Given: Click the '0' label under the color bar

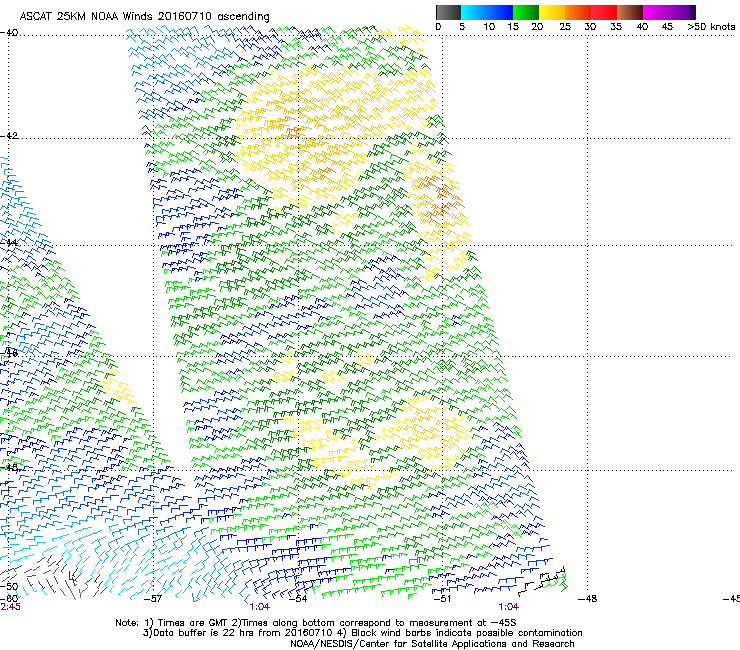Looking at the screenshot, I should tap(438, 27).
